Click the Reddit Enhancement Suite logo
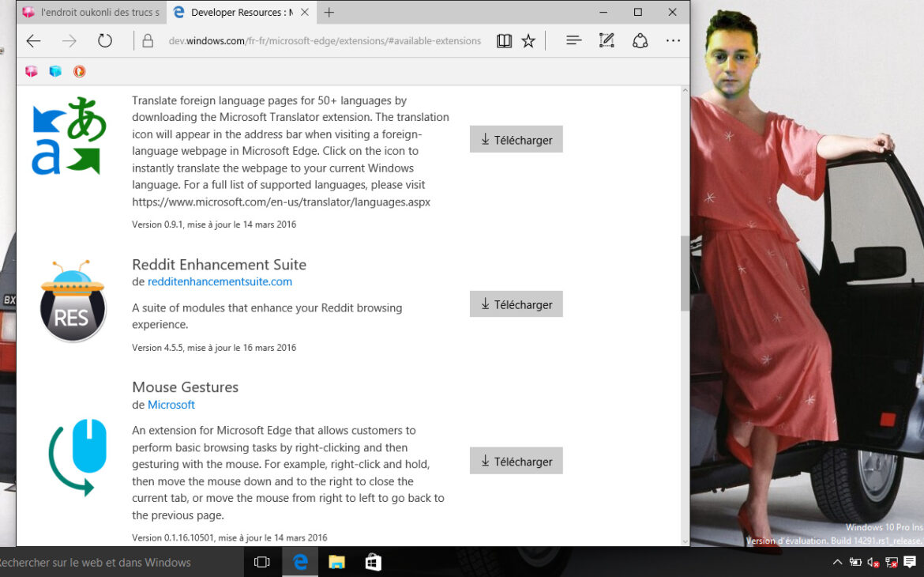 coord(73,302)
